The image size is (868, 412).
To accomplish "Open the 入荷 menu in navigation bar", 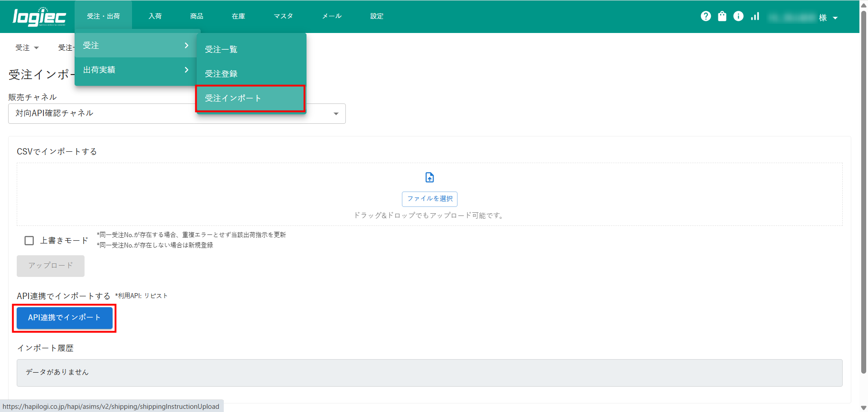I will (x=155, y=16).
